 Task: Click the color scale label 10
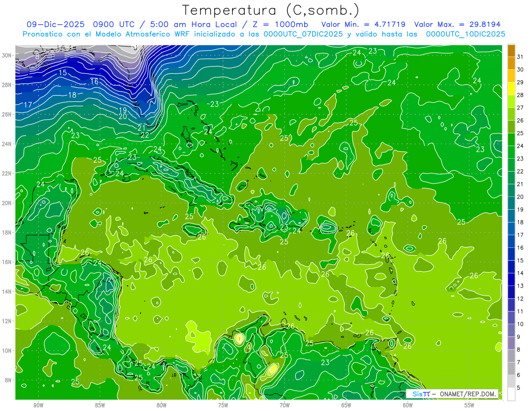coord(520,324)
